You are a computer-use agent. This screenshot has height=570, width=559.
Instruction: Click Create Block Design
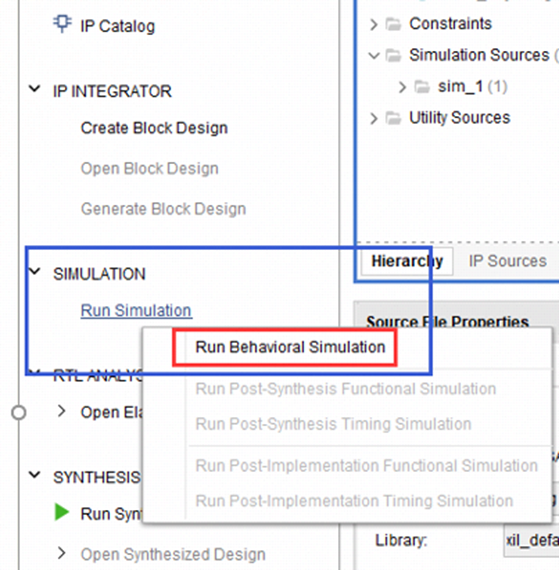pos(154,128)
